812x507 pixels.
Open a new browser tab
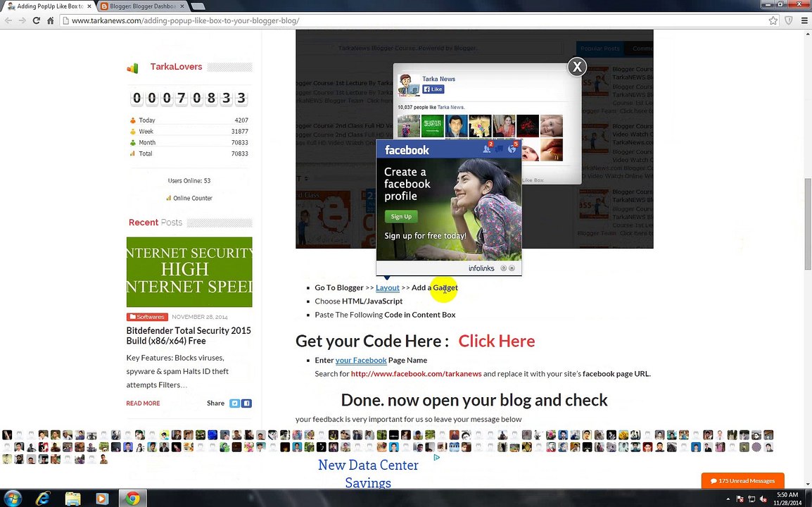[198, 6]
